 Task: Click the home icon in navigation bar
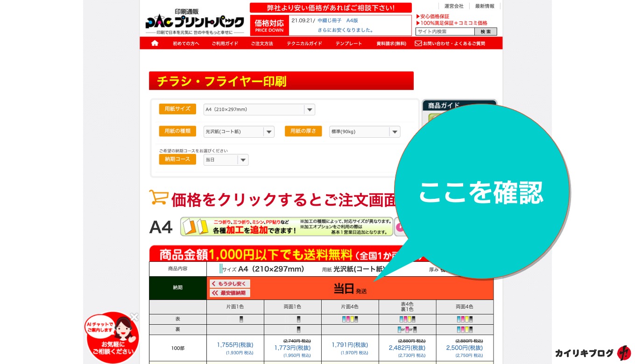pyautogui.click(x=155, y=43)
